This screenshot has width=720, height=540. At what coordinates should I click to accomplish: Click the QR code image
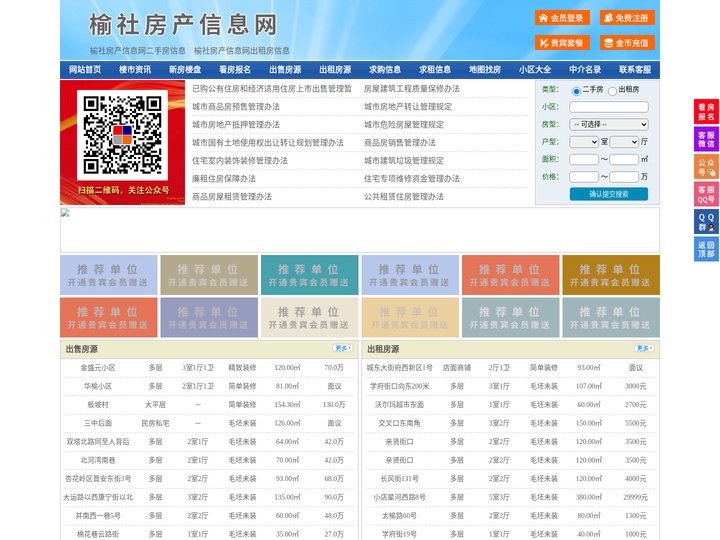click(122, 135)
